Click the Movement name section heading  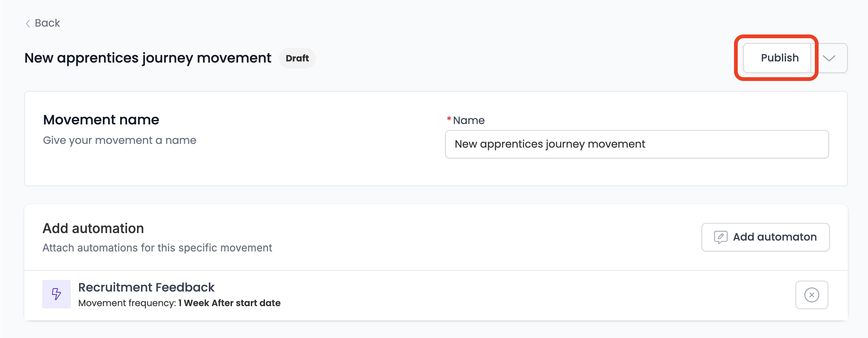tap(101, 120)
